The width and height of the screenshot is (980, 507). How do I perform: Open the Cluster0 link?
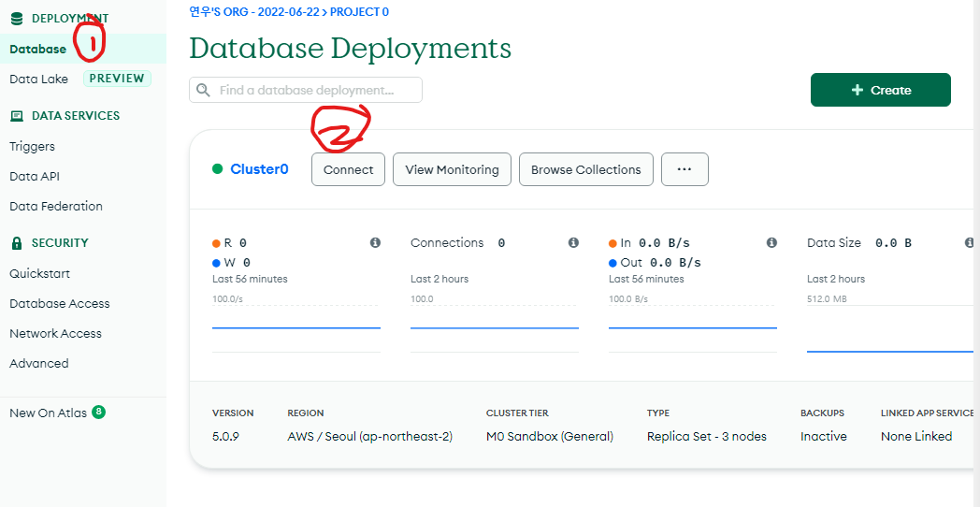(259, 168)
